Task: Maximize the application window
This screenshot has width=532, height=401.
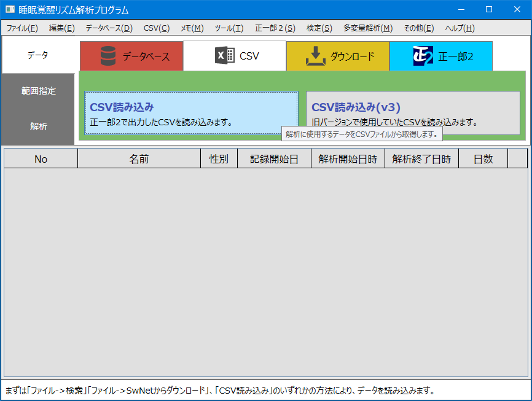Action: [x=489, y=9]
